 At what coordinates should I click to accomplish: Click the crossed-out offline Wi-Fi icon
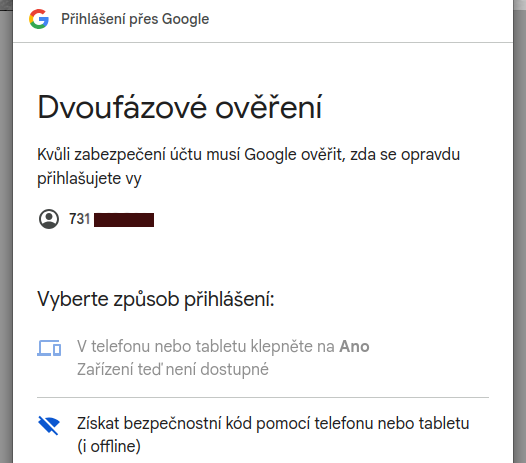click(49, 425)
